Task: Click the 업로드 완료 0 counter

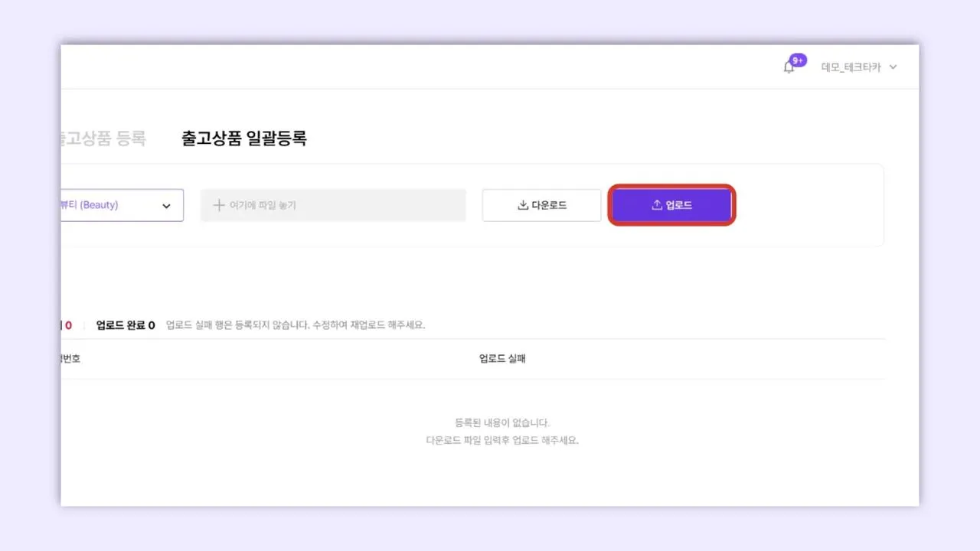Action: coord(126,324)
